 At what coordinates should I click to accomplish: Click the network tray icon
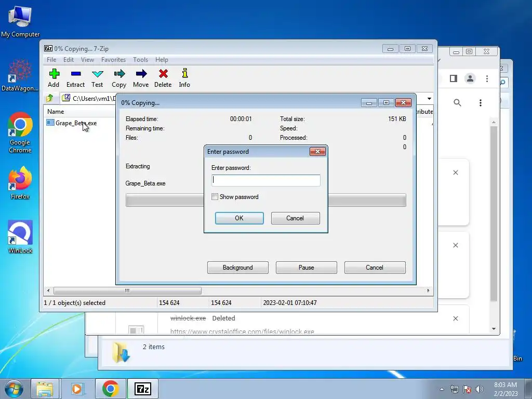(454, 389)
